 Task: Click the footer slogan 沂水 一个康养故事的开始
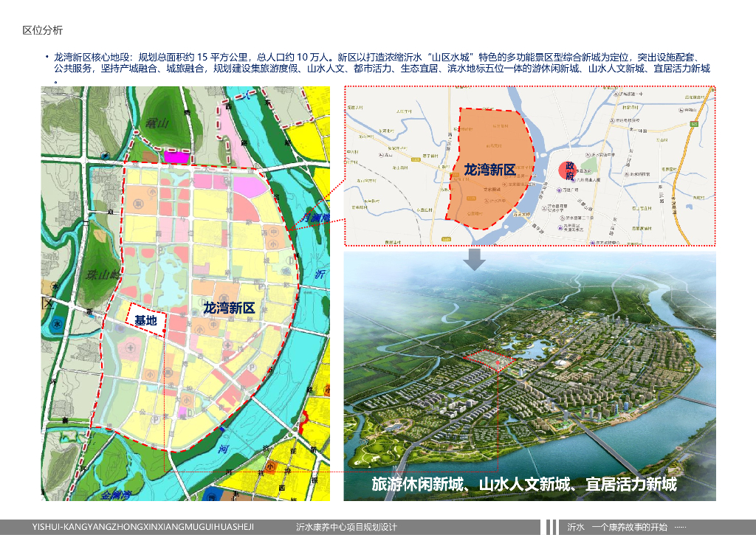click(617, 527)
